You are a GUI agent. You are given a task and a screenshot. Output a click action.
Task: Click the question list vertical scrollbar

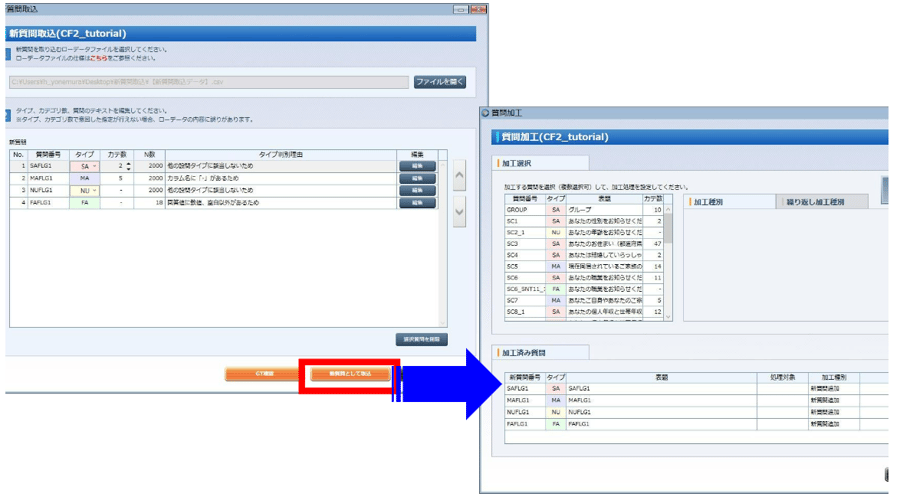671,260
